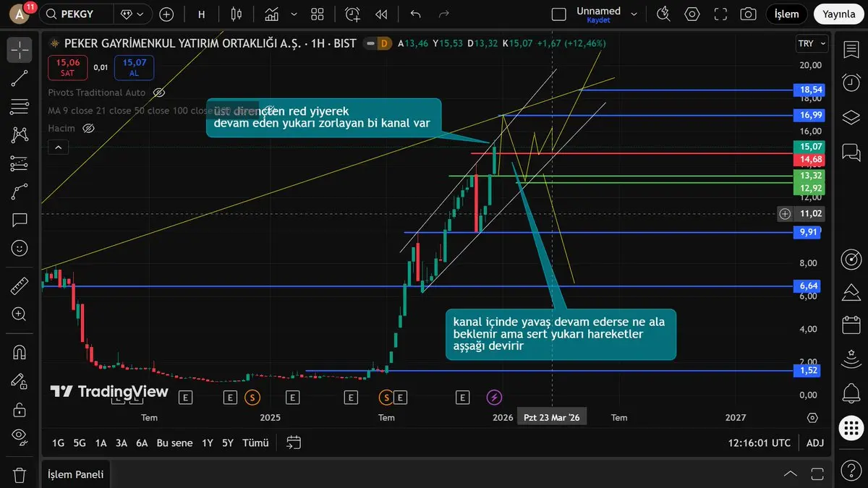Select the Bu sene time range

click(x=174, y=442)
